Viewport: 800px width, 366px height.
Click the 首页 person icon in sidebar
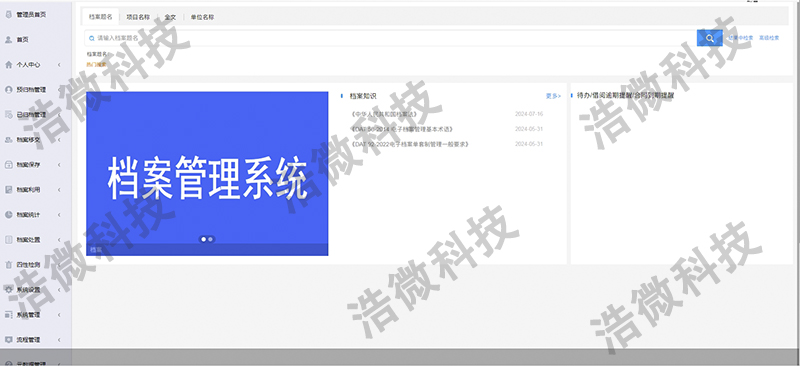[x=8, y=40]
